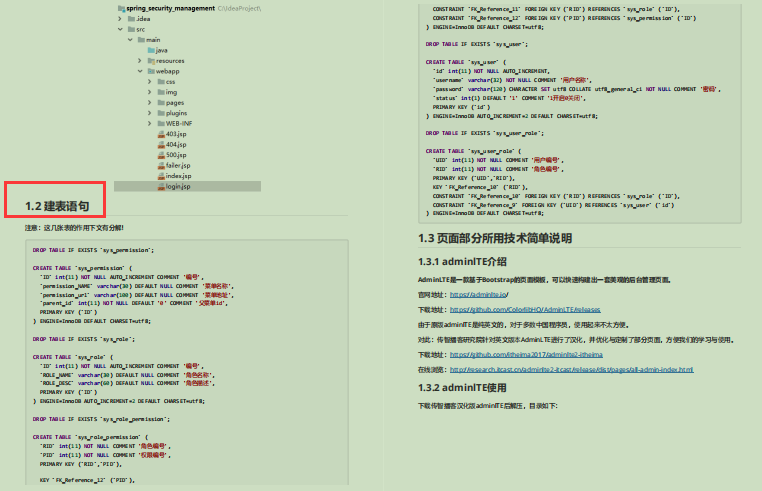Click the line CREATE TABLE `sys_permission` (
Image resolution: width=762 pixels, height=491 pixels.
pyautogui.click(x=82, y=268)
